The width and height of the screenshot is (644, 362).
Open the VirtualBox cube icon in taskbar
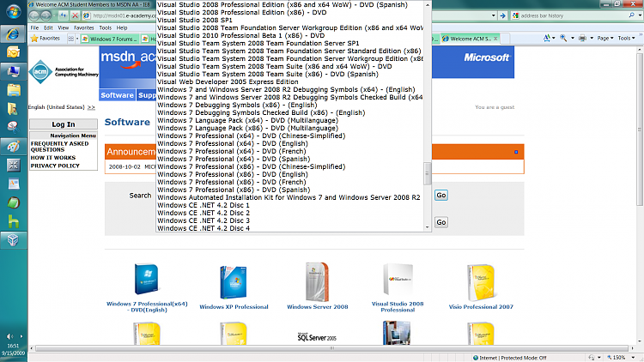click(x=13, y=240)
